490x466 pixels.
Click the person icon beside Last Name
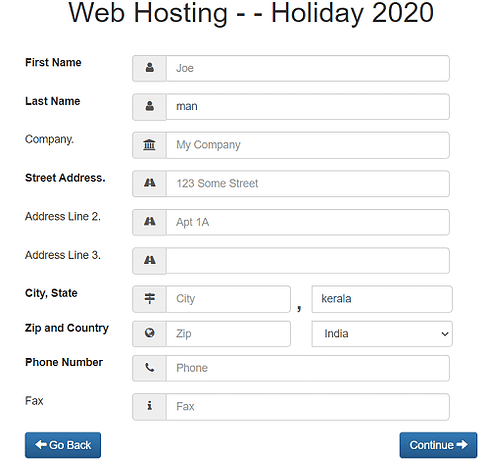coord(150,106)
